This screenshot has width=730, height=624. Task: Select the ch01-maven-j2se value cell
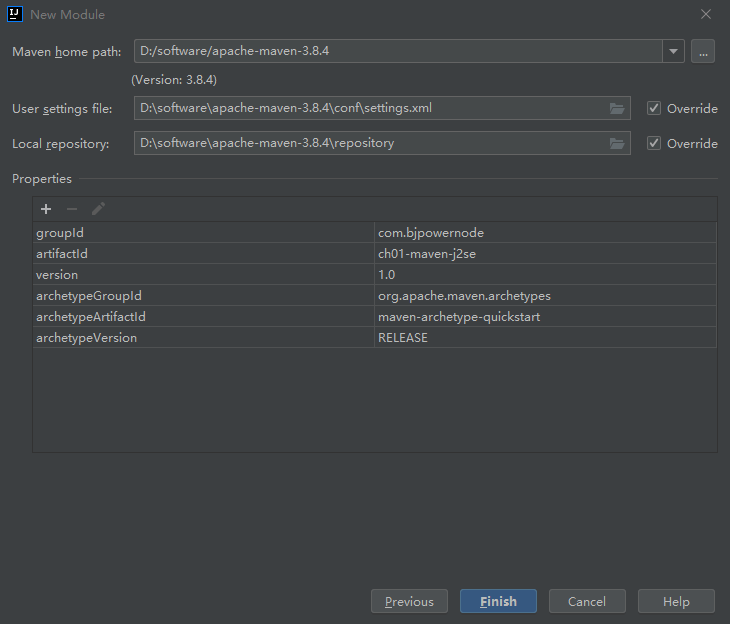click(545, 253)
